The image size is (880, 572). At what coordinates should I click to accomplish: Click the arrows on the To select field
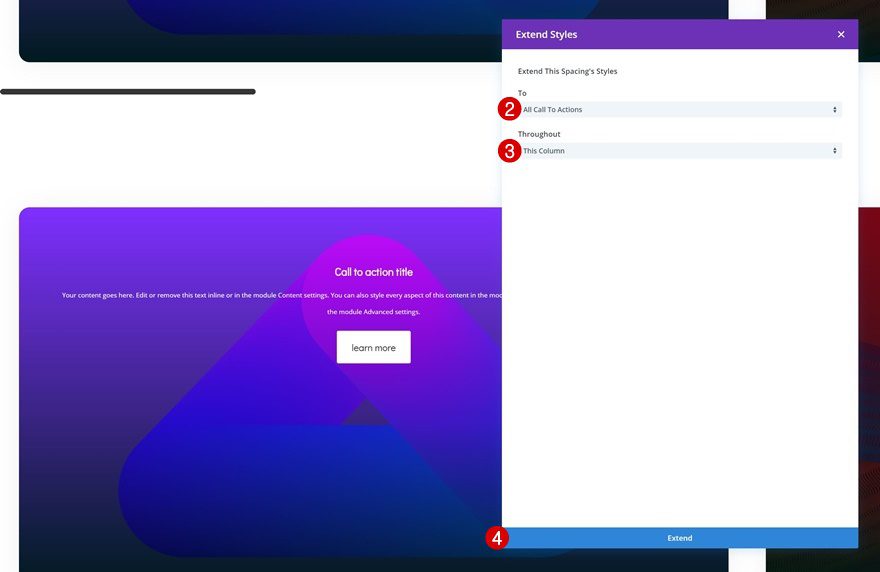[x=835, y=109]
